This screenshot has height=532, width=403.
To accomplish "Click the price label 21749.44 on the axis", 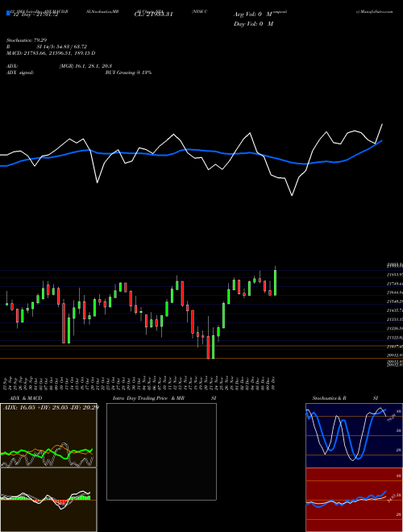I will (394, 284).
